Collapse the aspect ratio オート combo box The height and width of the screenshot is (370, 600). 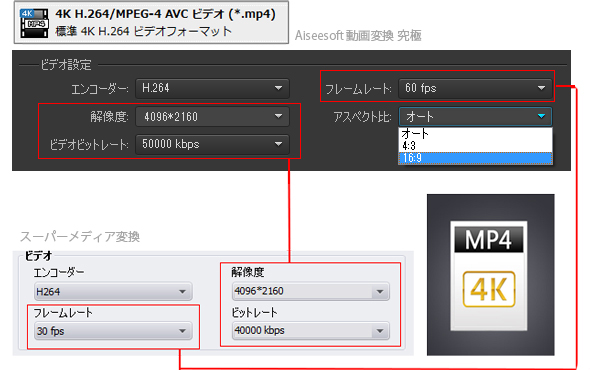(x=475, y=116)
